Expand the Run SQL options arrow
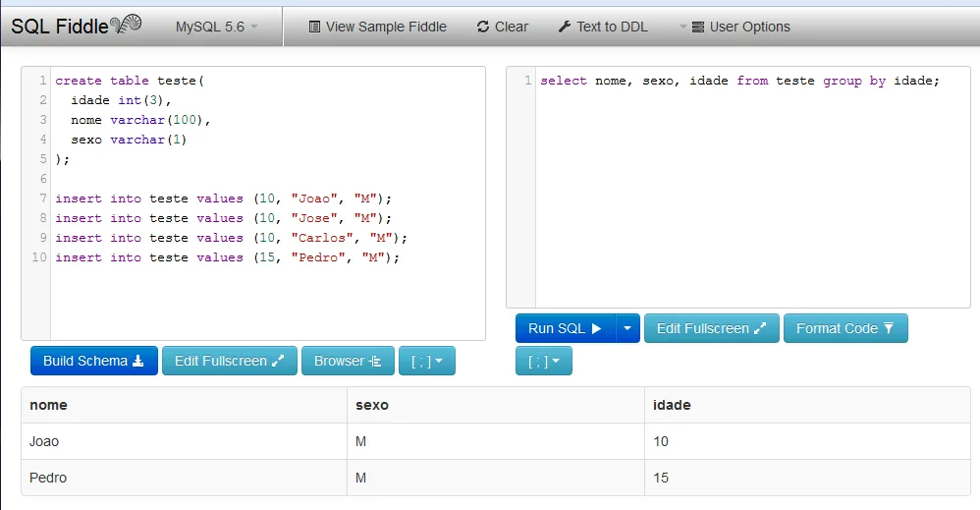 (x=627, y=328)
